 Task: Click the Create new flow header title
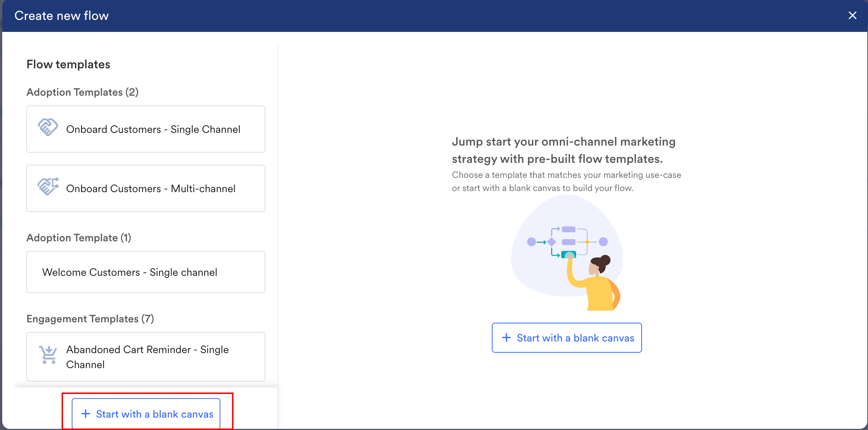tap(62, 16)
